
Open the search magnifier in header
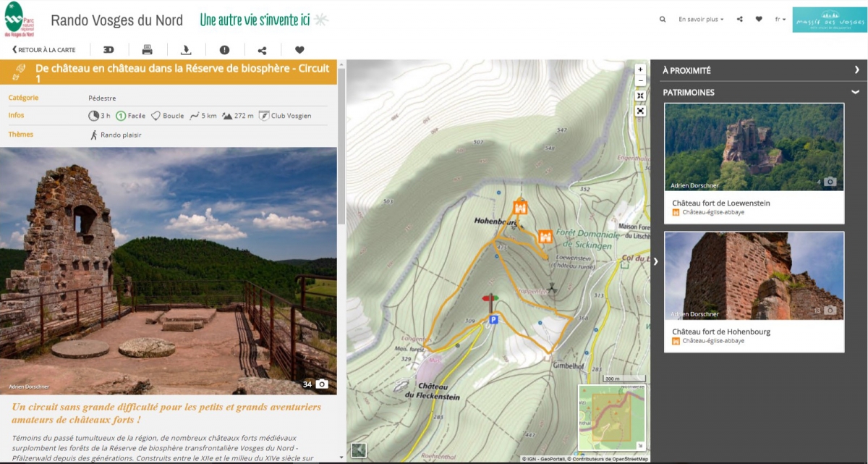(x=663, y=20)
